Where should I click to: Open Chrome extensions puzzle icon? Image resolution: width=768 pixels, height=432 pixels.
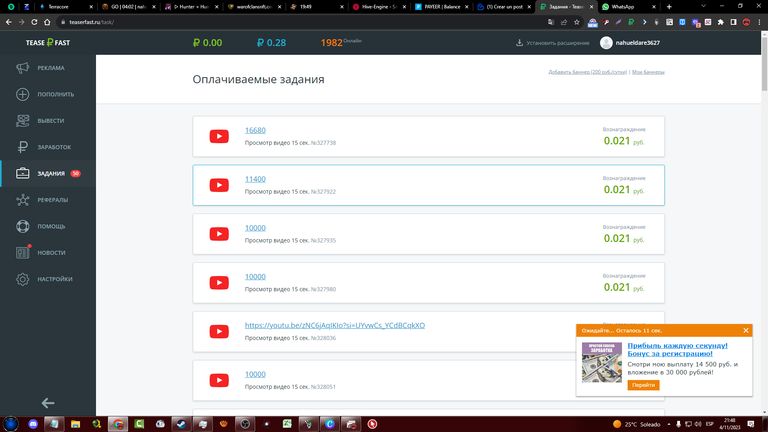tap(720, 22)
